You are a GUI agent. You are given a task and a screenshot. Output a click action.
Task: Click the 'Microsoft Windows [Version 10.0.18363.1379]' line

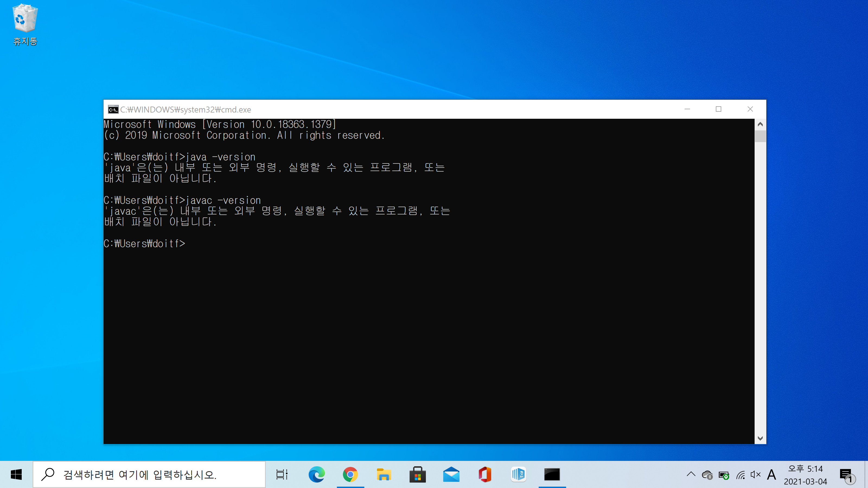220,124
